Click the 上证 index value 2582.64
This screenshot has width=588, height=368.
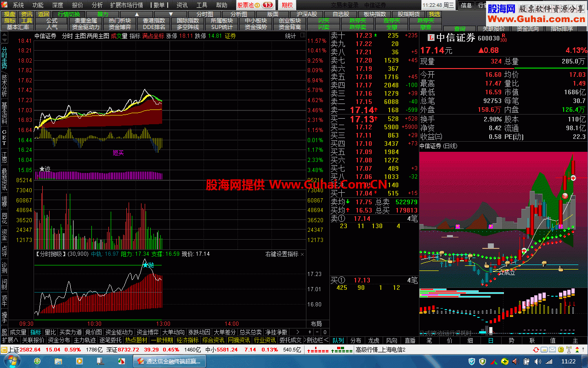click(30, 350)
